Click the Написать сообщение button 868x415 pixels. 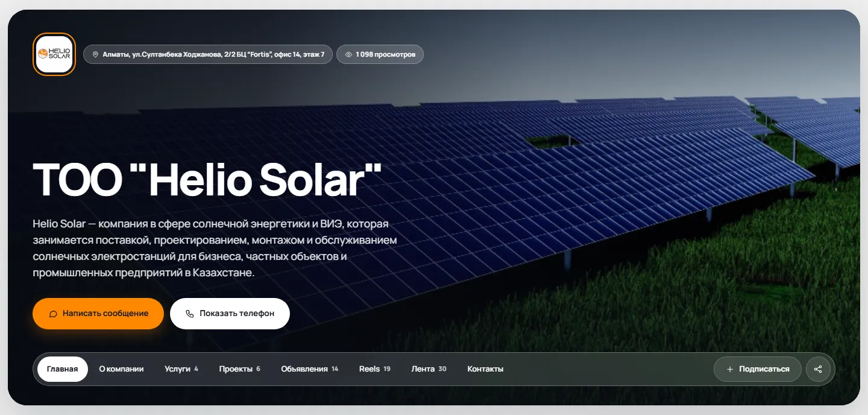[x=98, y=314]
